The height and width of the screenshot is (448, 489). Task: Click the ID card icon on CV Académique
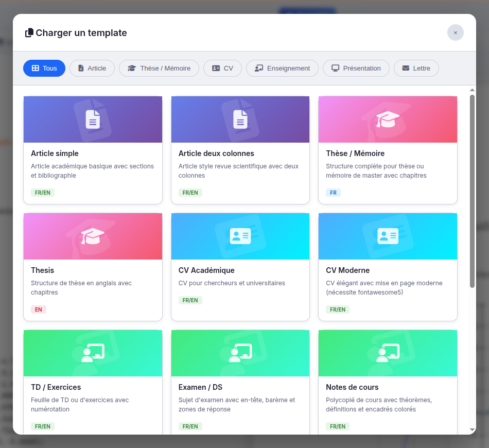tap(240, 236)
